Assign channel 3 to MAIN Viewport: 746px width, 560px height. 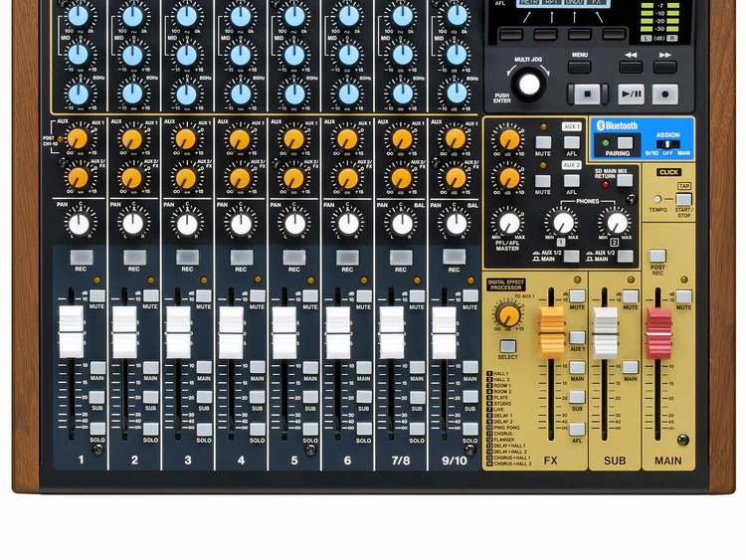tap(204, 367)
